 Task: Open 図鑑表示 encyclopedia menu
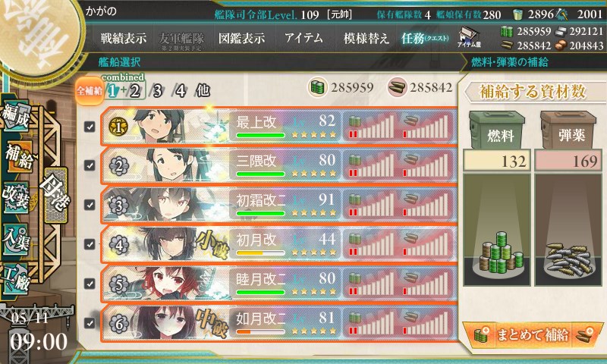point(241,38)
